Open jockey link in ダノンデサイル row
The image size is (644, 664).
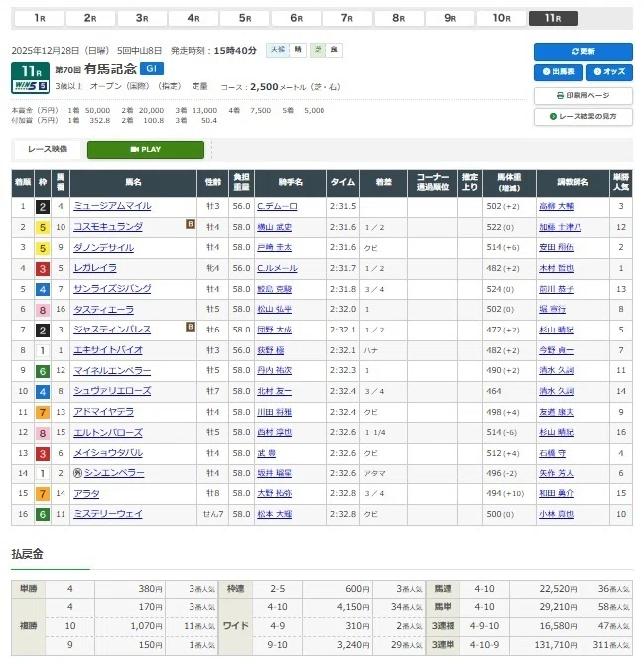[274, 247]
